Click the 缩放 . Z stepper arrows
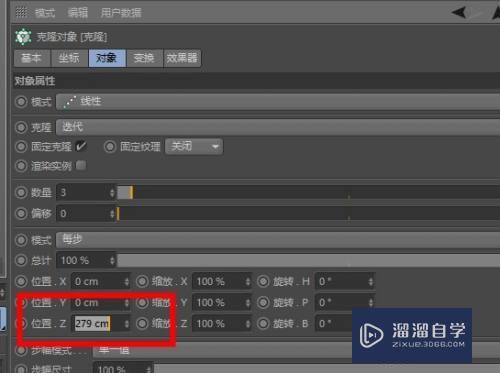This screenshot has width=500, height=373. coord(248,324)
